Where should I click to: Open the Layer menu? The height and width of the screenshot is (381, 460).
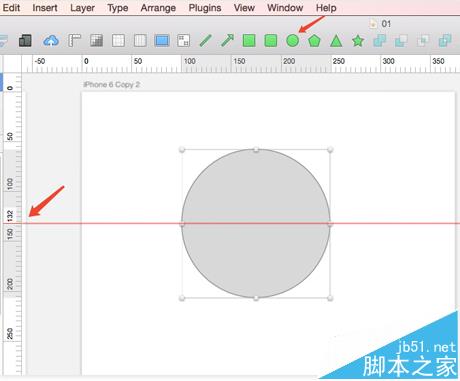click(x=82, y=7)
